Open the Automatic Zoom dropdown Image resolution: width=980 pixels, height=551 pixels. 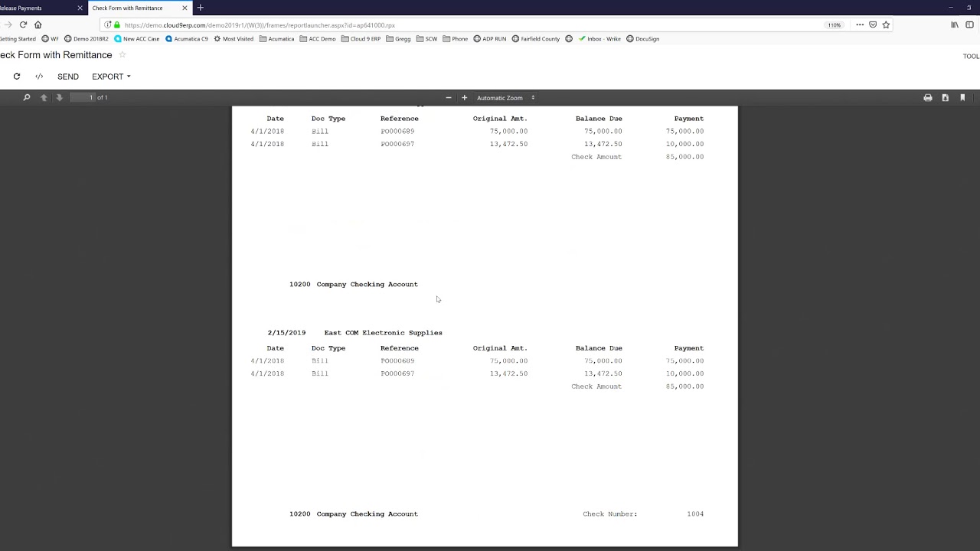(x=505, y=97)
